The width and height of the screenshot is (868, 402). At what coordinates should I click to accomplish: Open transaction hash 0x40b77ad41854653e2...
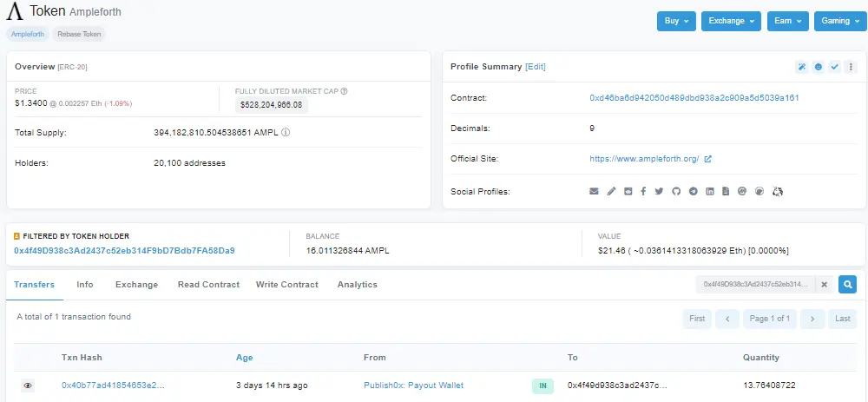(x=113, y=386)
